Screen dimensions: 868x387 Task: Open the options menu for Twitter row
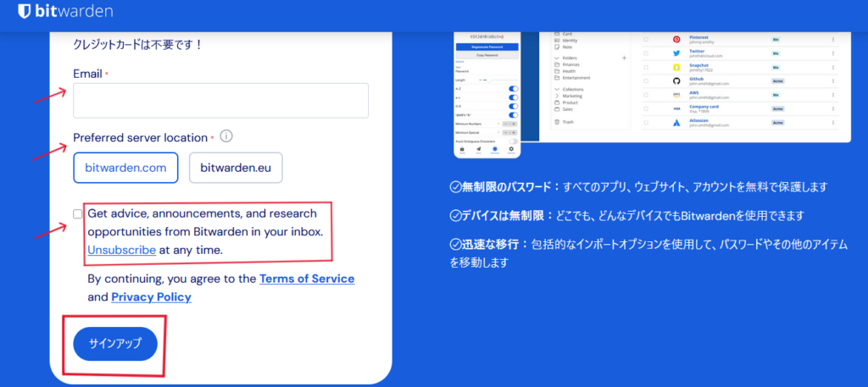(x=832, y=53)
